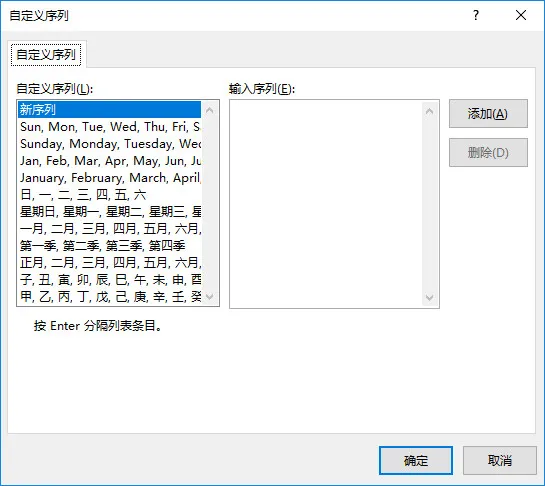Click 输入序列 box scrollbar down arrow
545x486 pixels.
tap(430, 298)
